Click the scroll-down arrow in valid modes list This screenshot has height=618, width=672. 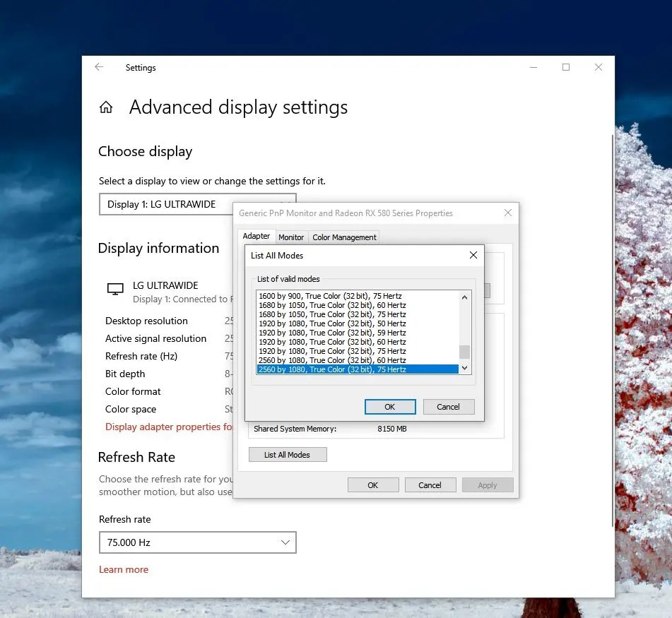coord(464,367)
